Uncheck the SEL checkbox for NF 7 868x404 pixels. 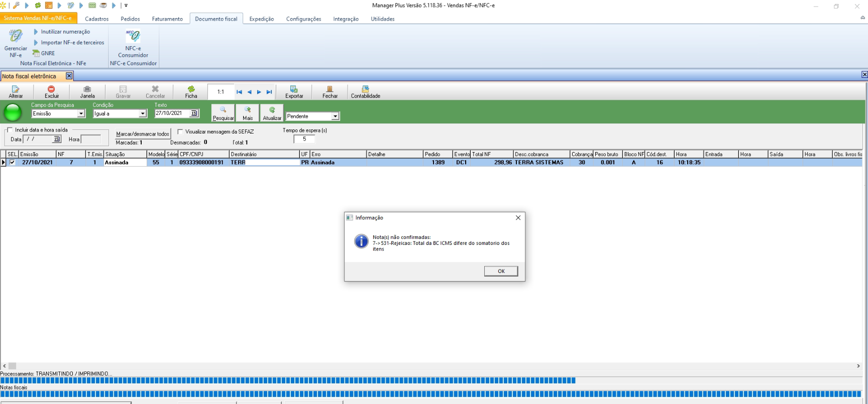click(x=13, y=163)
